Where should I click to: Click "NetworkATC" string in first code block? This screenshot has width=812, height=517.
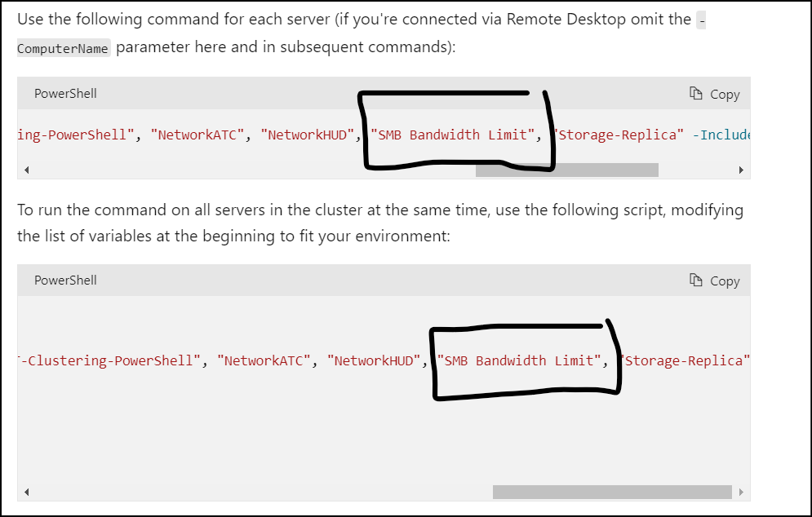click(197, 135)
